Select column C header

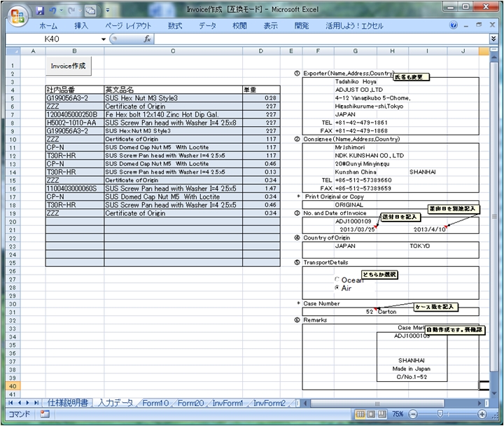tap(173, 51)
